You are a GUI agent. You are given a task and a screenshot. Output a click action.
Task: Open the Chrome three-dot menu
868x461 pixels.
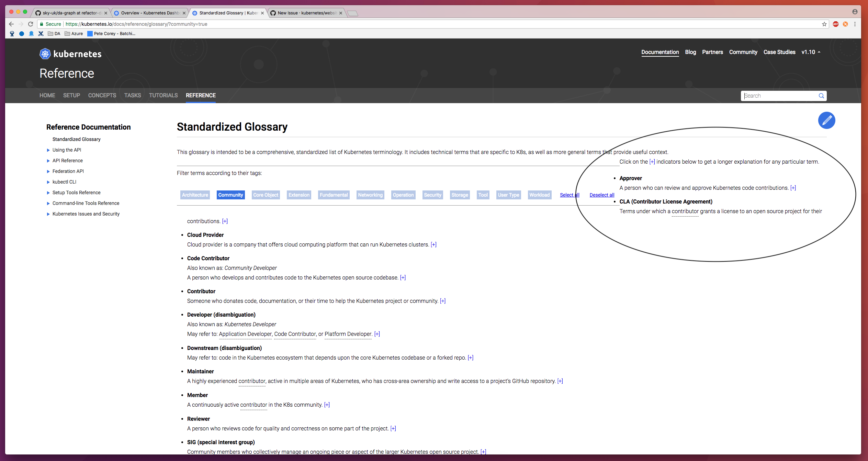855,24
